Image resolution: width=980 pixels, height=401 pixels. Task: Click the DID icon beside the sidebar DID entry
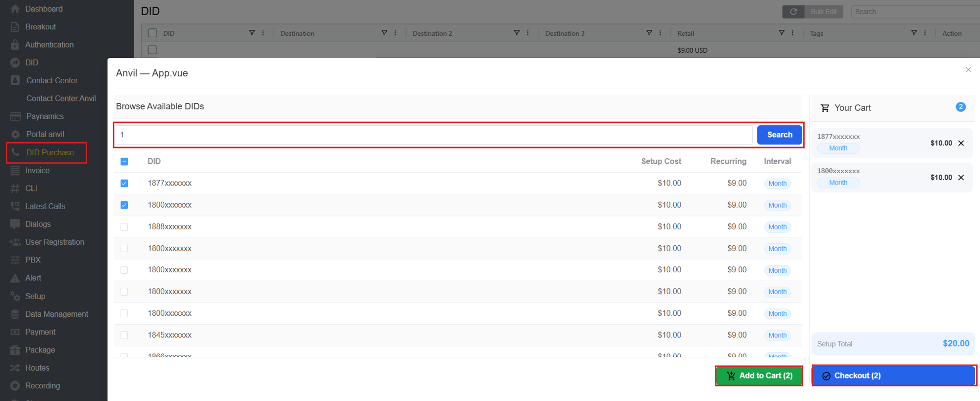click(15, 63)
